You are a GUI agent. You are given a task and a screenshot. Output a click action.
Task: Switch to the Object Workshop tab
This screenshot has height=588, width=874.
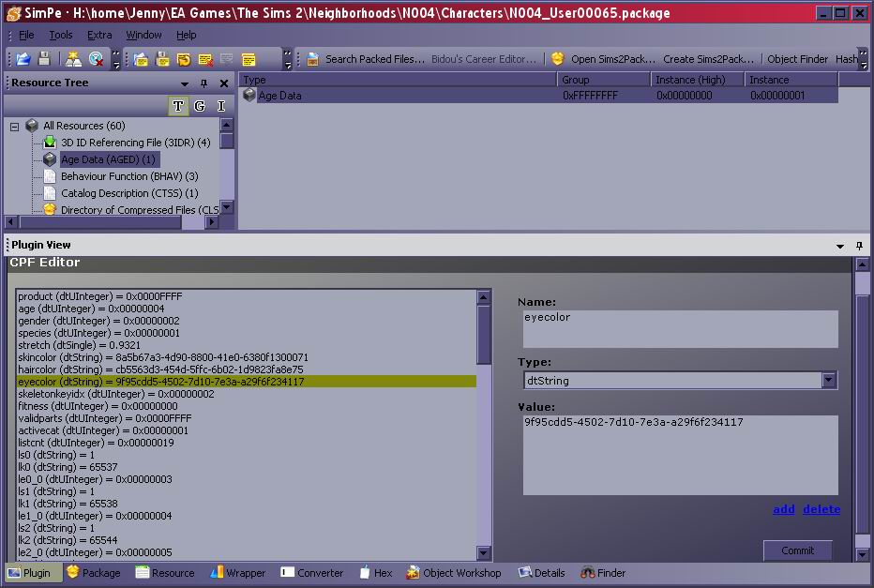click(x=454, y=572)
